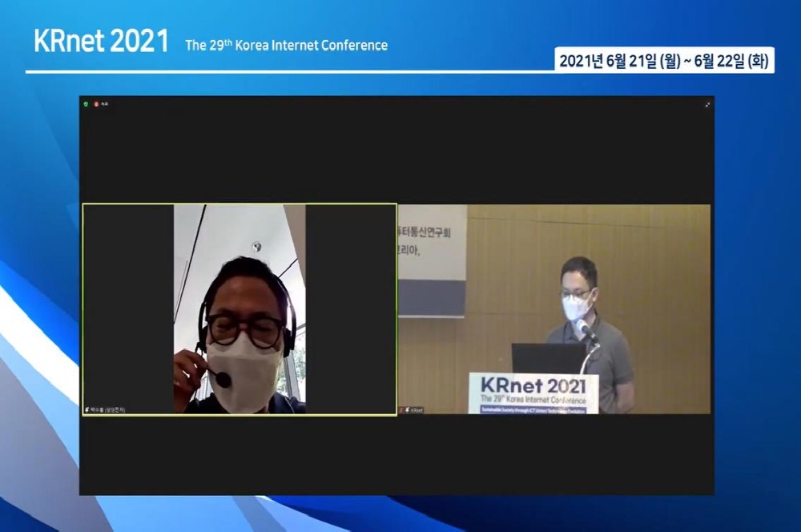
Task: Select the left participant's highlighted video tile
Action: pos(239,308)
